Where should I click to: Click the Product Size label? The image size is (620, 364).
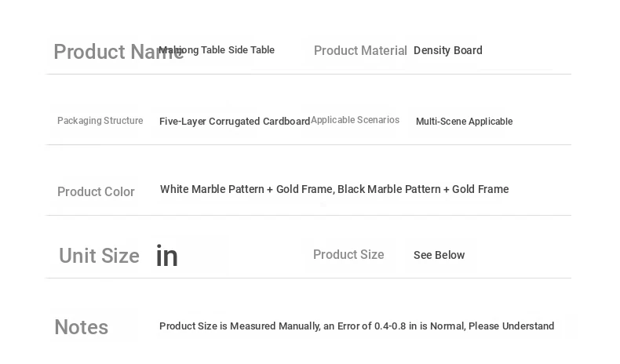pos(348,254)
